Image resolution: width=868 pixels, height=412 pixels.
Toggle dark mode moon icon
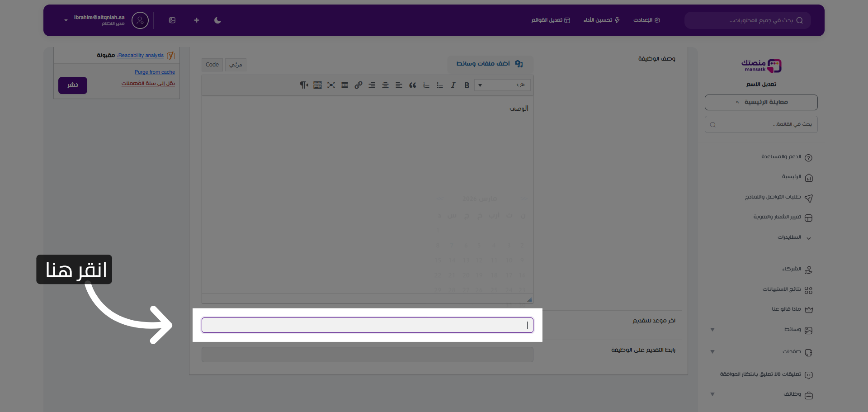click(217, 20)
